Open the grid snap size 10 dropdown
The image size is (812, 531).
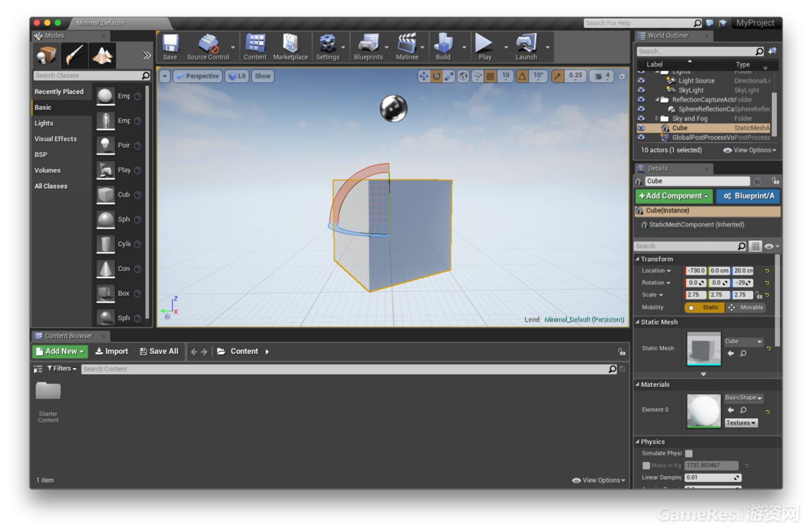tap(505, 76)
